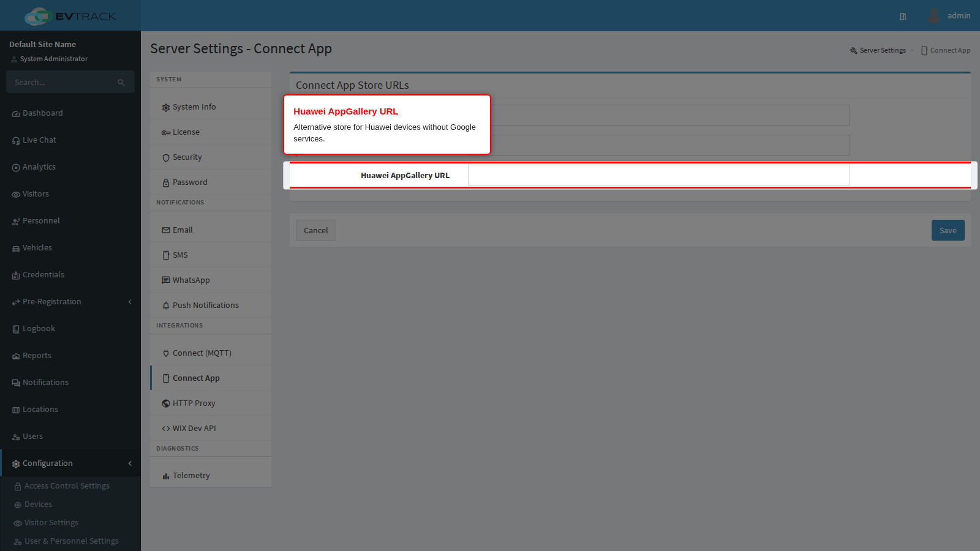
Task: Focus the Huawei AppGallery URL input
Action: [659, 175]
